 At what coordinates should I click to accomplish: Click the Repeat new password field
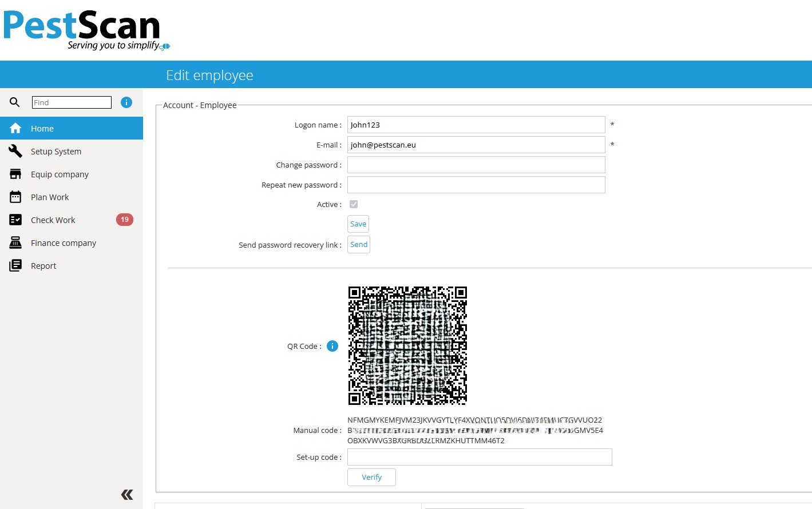tap(476, 185)
